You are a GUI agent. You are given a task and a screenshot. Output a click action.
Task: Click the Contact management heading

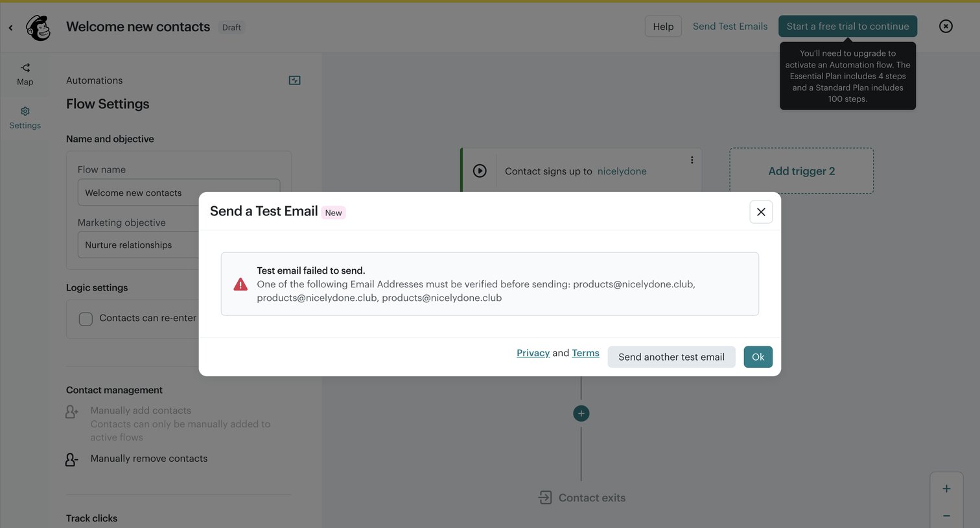[114, 390]
